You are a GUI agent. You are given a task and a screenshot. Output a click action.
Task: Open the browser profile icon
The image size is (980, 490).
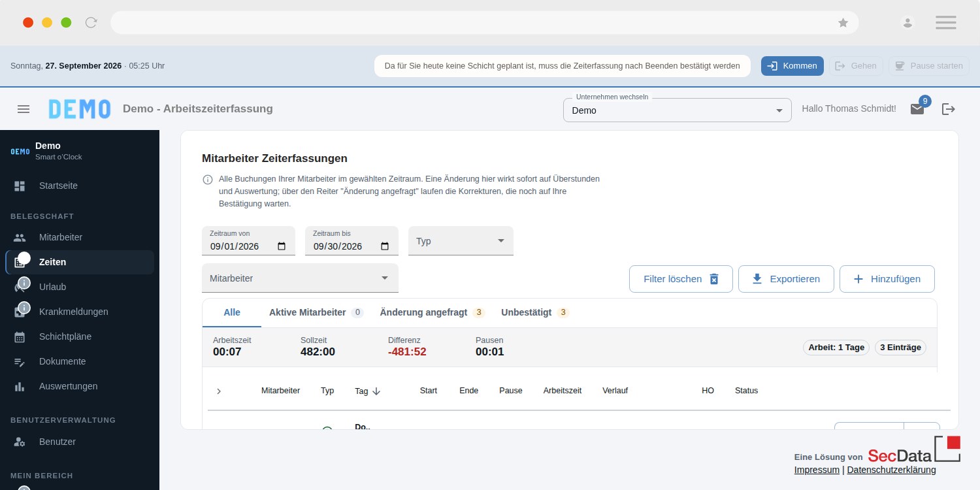click(x=907, y=23)
